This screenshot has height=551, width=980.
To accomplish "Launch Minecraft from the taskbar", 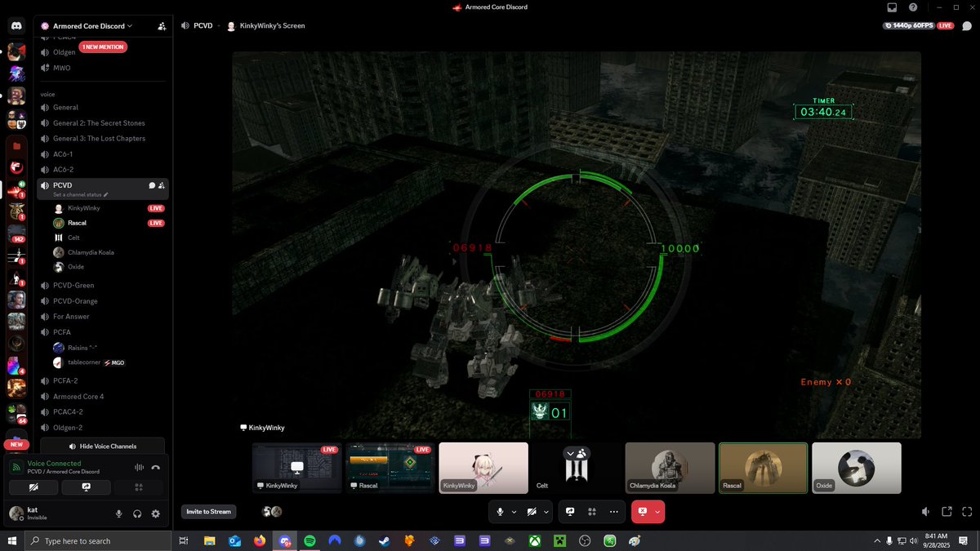I will point(559,540).
